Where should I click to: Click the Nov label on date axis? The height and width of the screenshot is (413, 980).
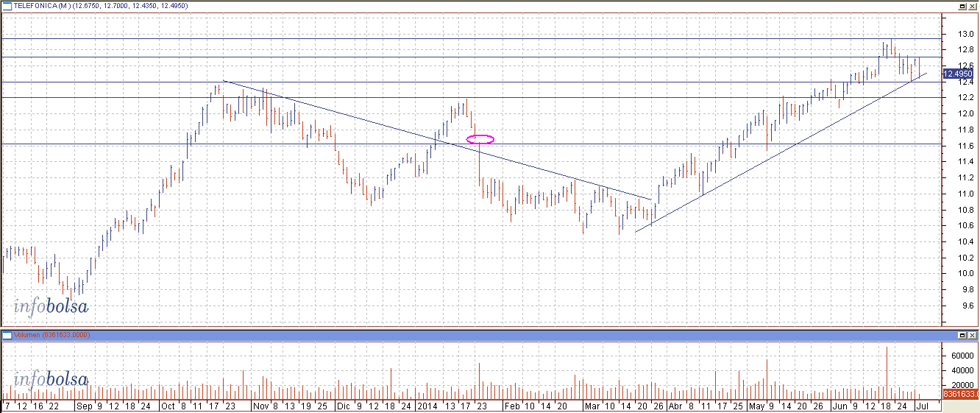pos(261,406)
